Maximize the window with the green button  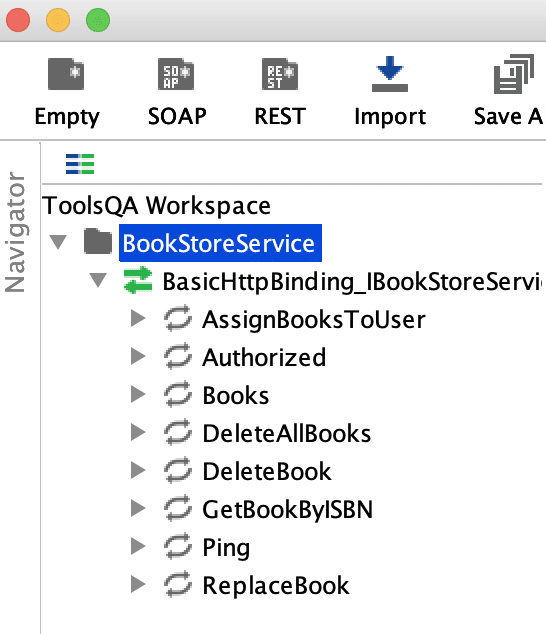pyautogui.click(x=98, y=20)
